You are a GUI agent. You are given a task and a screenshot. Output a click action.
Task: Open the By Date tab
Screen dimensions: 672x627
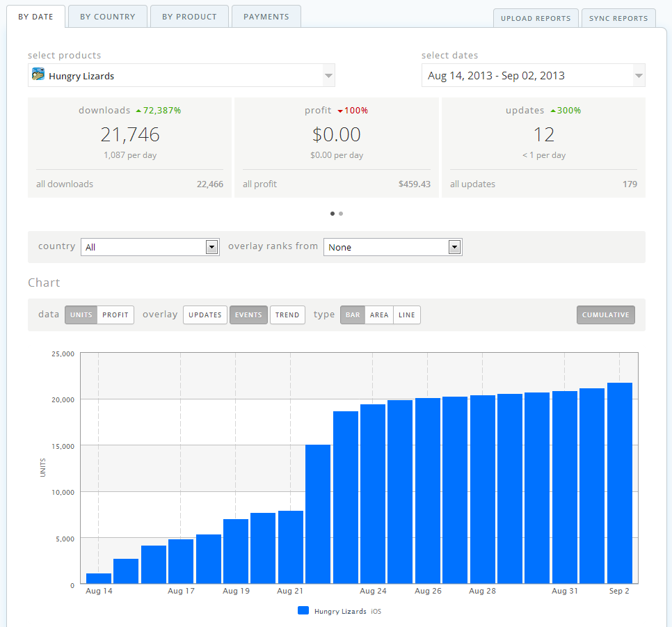point(35,17)
